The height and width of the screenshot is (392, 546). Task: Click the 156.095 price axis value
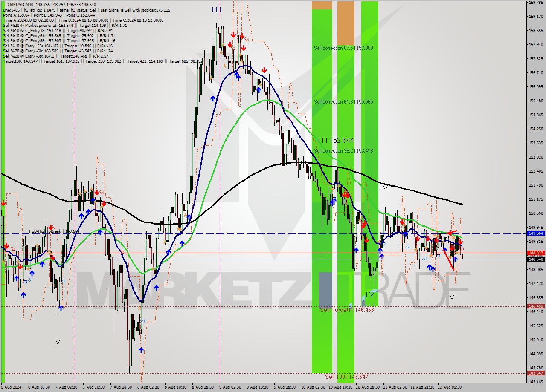(x=536, y=86)
